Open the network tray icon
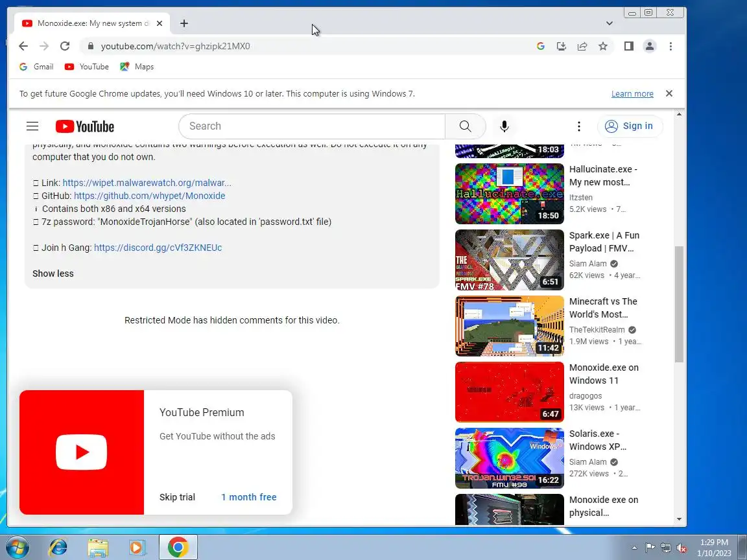 (665, 548)
